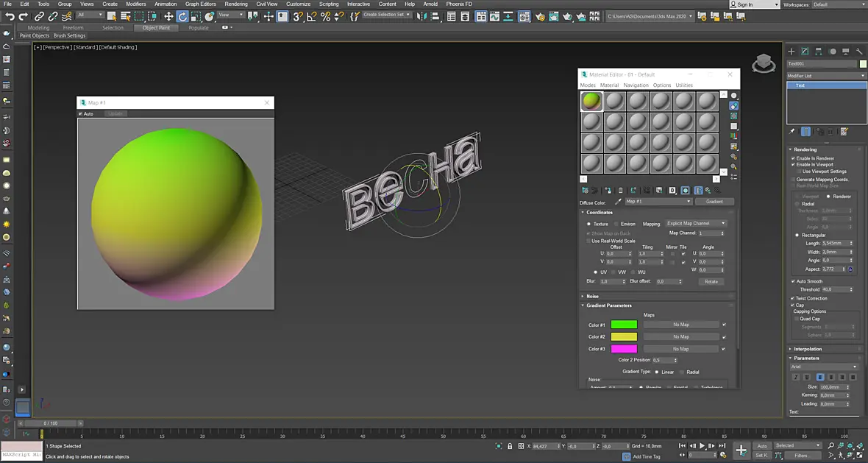Screen dimensions: 868x463
Task: Select the first material sample sphere slot
Action: point(591,102)
